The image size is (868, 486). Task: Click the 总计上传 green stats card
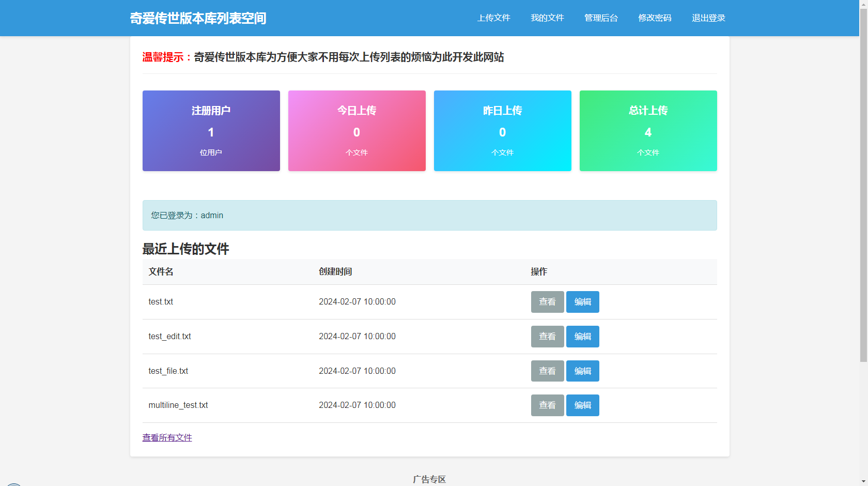[648, 131]
